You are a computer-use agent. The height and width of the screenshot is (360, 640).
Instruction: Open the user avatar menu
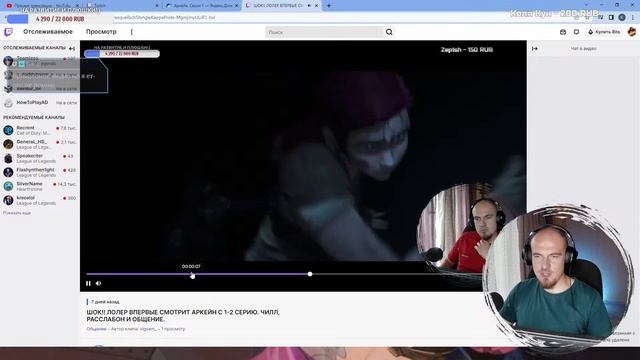[x=631, y=32]
